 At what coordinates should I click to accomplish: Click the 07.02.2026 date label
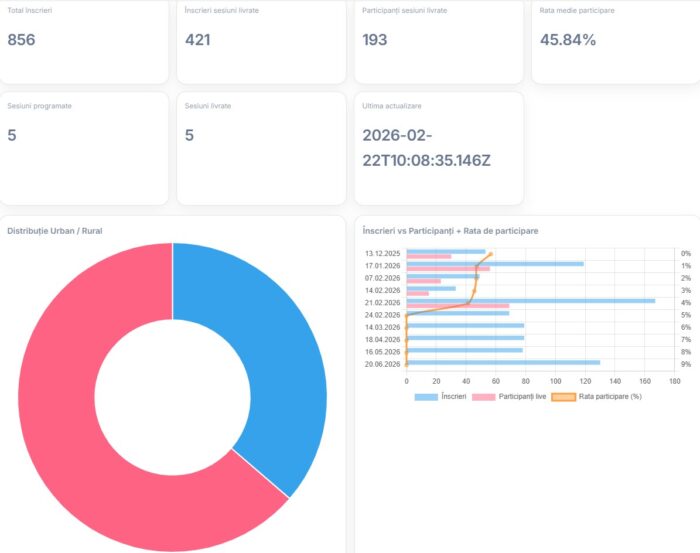(x=382, y=278)
